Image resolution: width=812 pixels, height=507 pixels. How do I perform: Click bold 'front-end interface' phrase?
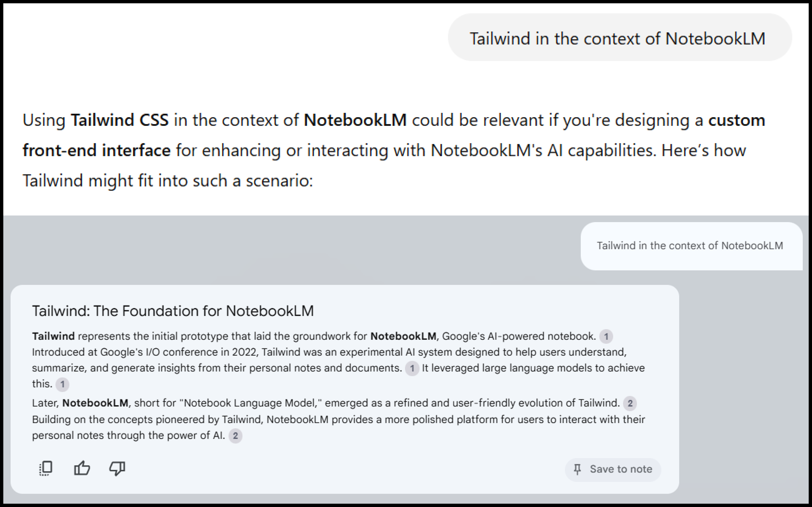(96, 150)
